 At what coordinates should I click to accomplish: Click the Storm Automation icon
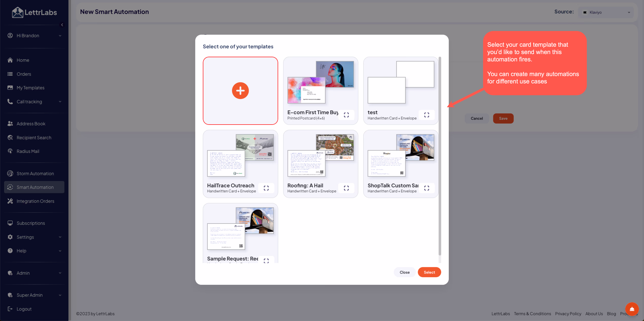(10, 174)
